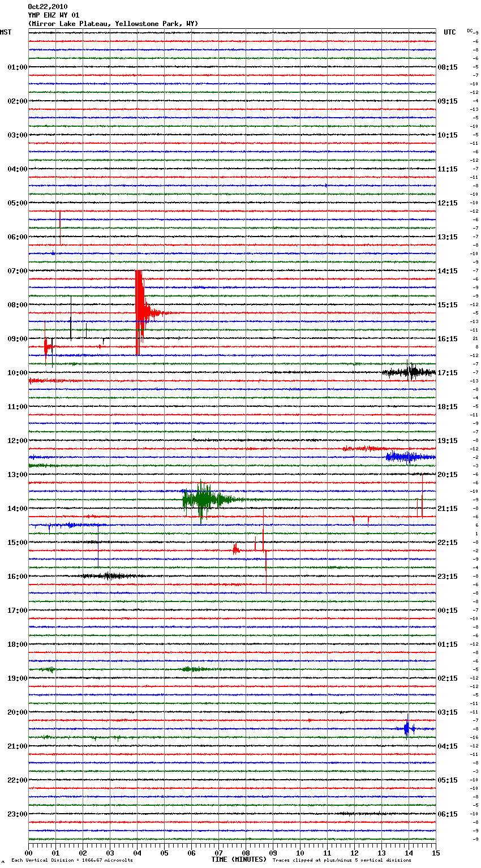481x868 pixels.
Task: Click the 14:15 UTC time label
Action: coord(448,271)
